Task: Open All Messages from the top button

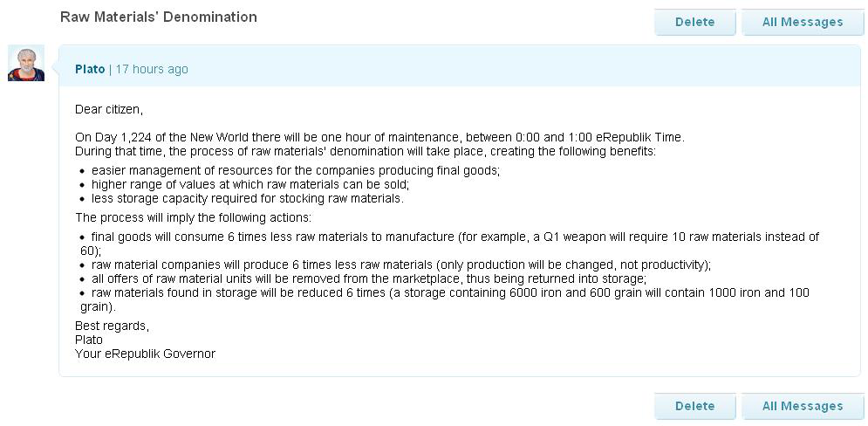Action: pyautogui.click(x=802, y=22)
